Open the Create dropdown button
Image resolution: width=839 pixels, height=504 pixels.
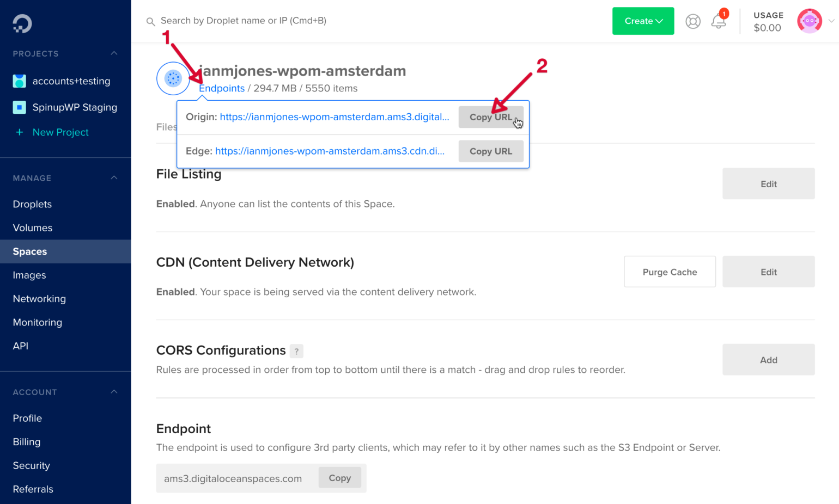click(x=643, y=21)
